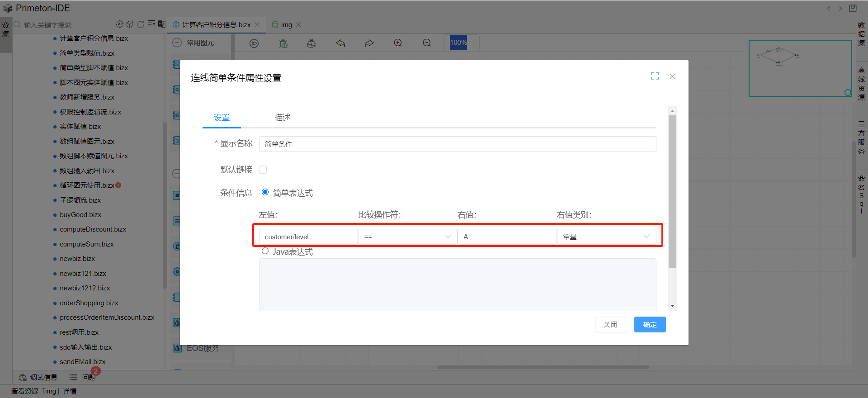Click the zoom out magnifier icon
Image resolution: width=868 pixels, height=398 pixels.
click(x=426, y=43)
